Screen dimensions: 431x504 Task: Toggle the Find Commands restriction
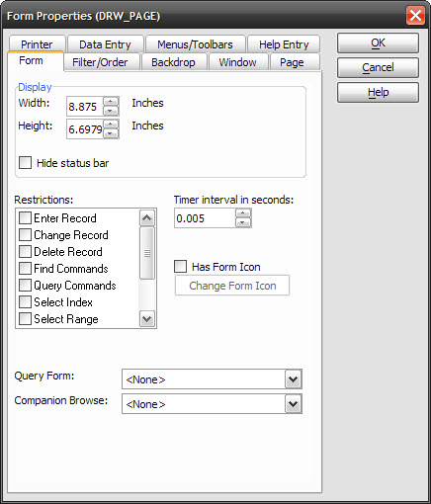pos(25,269)
